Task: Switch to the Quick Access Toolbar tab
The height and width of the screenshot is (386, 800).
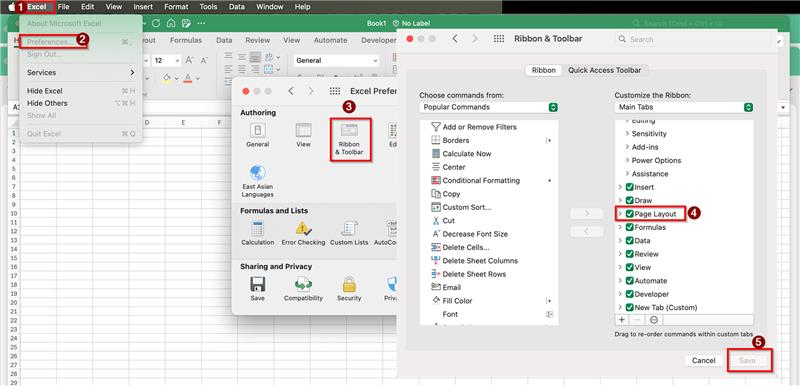Action: click(605, 70)
